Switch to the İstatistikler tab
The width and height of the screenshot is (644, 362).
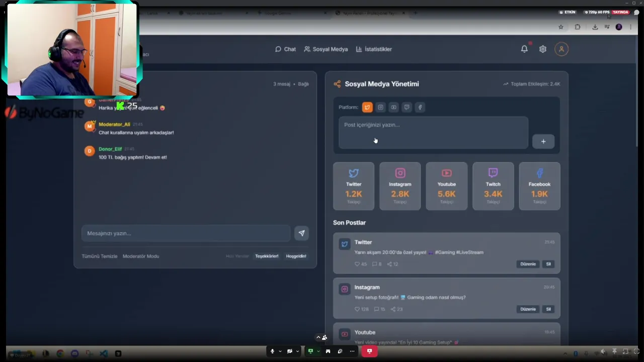coord(374,49)
